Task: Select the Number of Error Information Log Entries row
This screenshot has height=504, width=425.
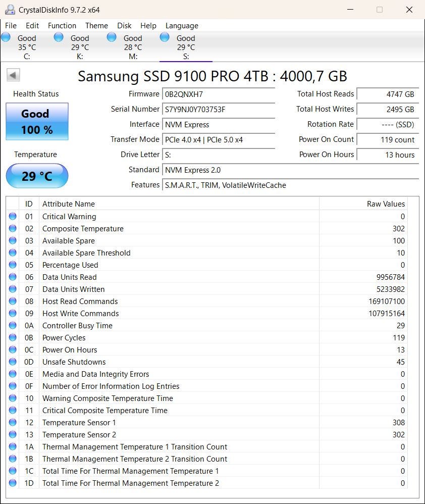Action: click(207, 386)
